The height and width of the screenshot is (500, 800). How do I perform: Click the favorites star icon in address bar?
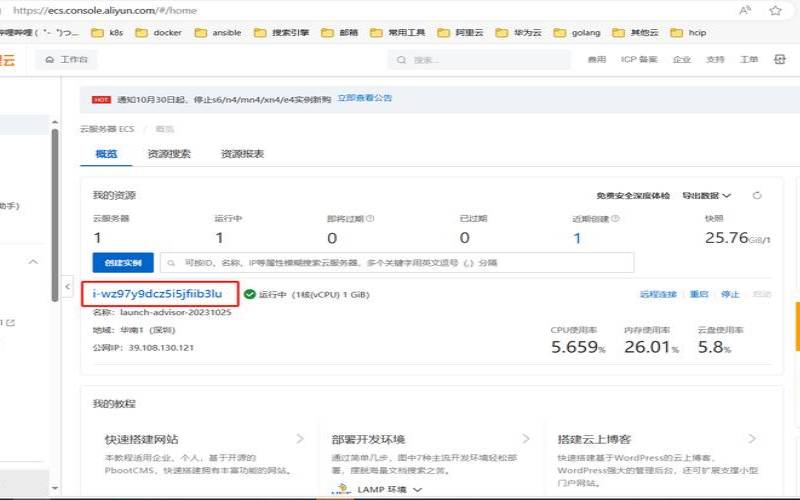[775, 10]
